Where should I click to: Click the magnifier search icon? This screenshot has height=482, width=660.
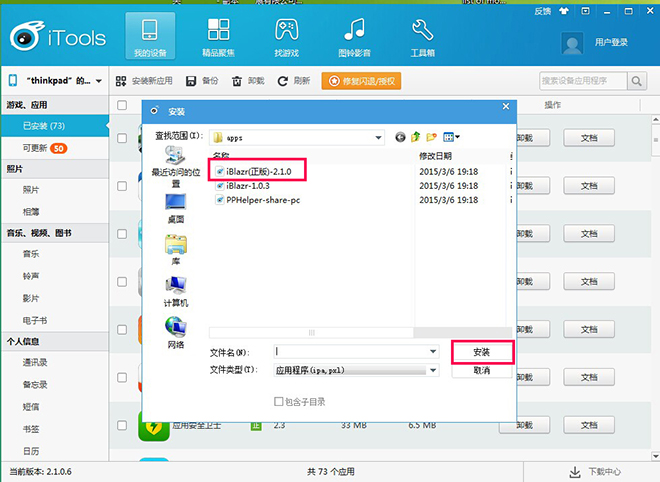point(636,81)
